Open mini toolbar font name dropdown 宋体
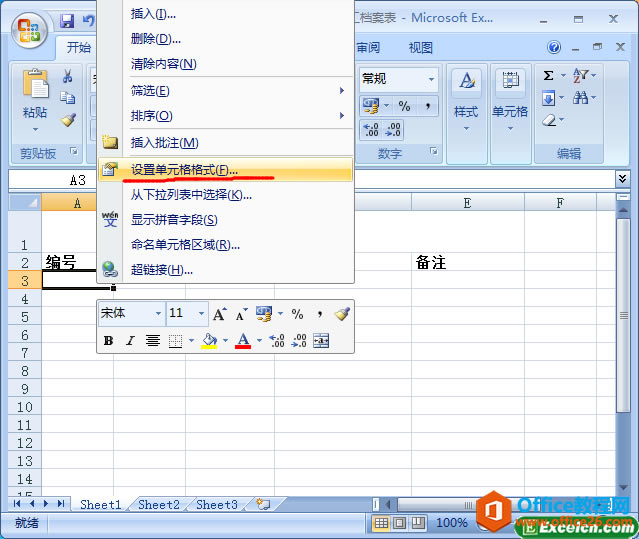The width and height of the screenshot is (639, 539). (159, 314)
